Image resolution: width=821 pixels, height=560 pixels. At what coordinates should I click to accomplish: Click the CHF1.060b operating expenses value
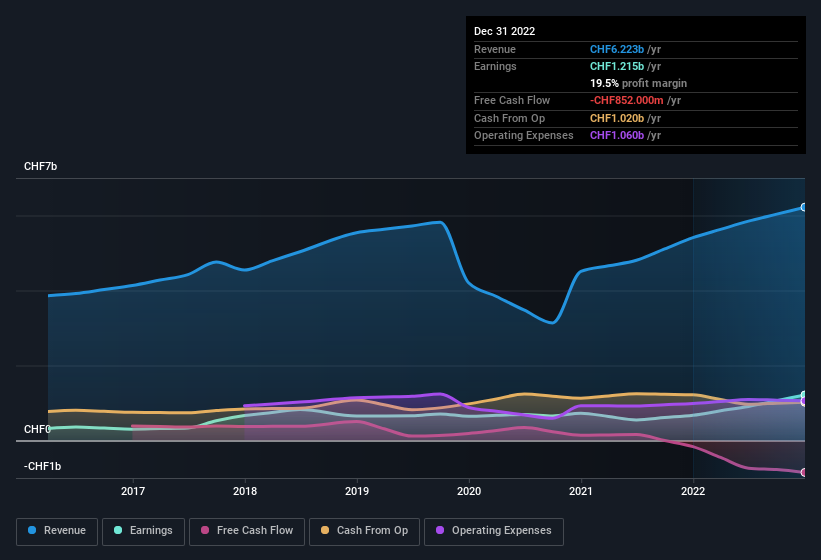click(617, 135)
